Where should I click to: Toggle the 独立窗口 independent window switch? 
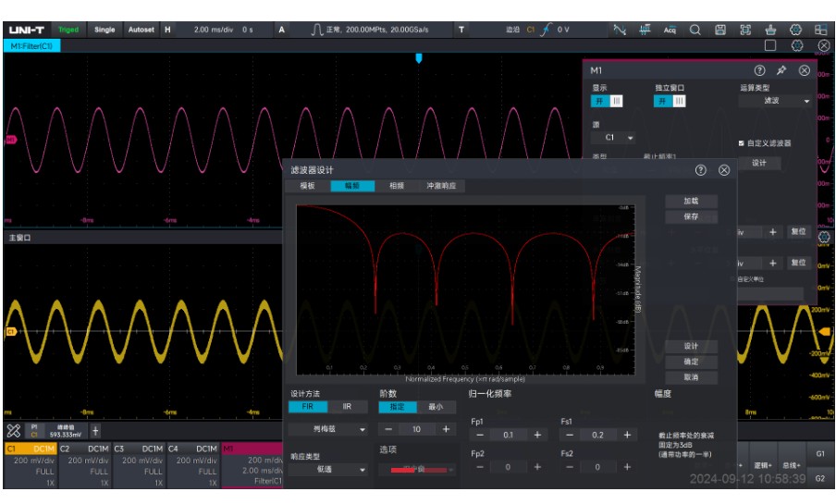pyautogui.click(x=670, y=101)
